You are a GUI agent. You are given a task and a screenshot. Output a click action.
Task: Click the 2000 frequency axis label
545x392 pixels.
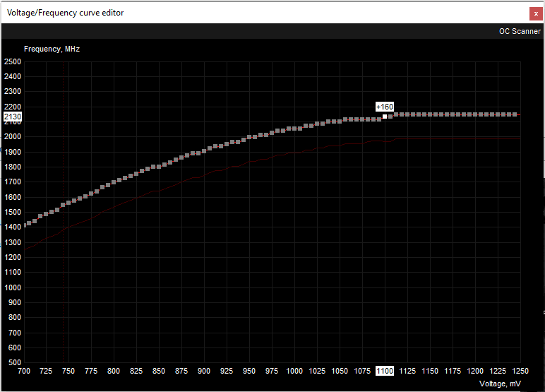click(13, 137)
